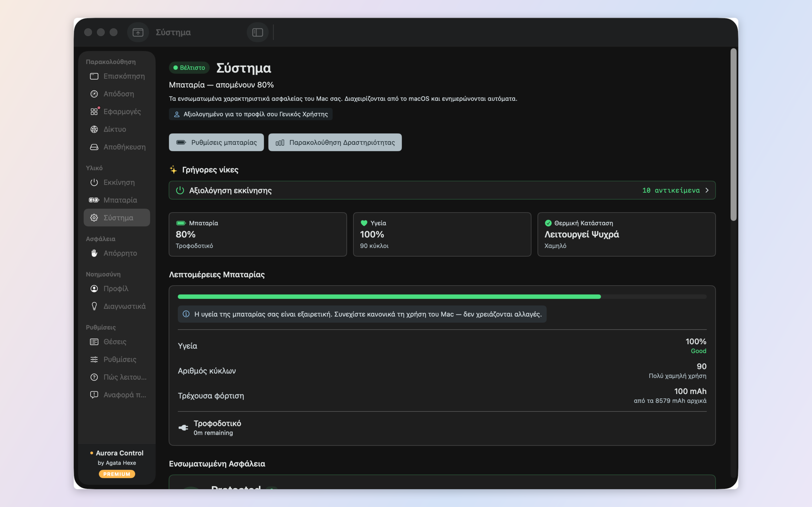Viewport: 812px width, 507px height.
Task: Click the share/export icon beside Σύστημα title
Action: click(x=138, y=32)
